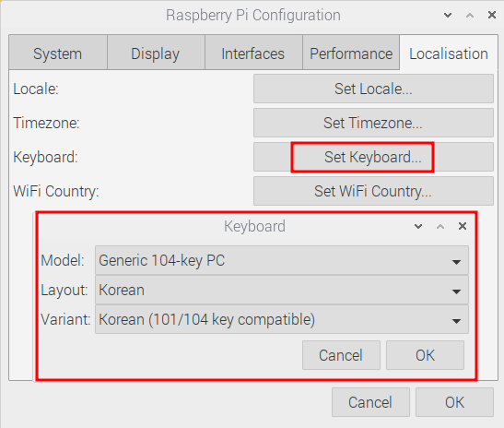Close the Keyboard dialog with X icon
This screenshot has height=428, width=504.
tap(463, 226)
